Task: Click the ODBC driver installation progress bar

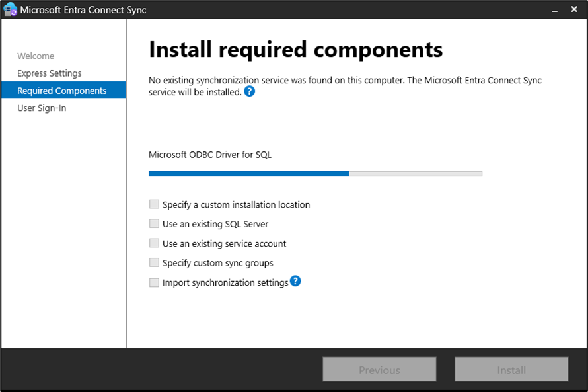Action: (315, 174)
